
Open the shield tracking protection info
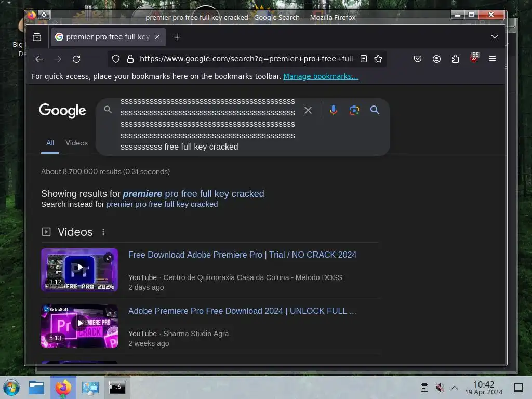[x=116, y=59]
